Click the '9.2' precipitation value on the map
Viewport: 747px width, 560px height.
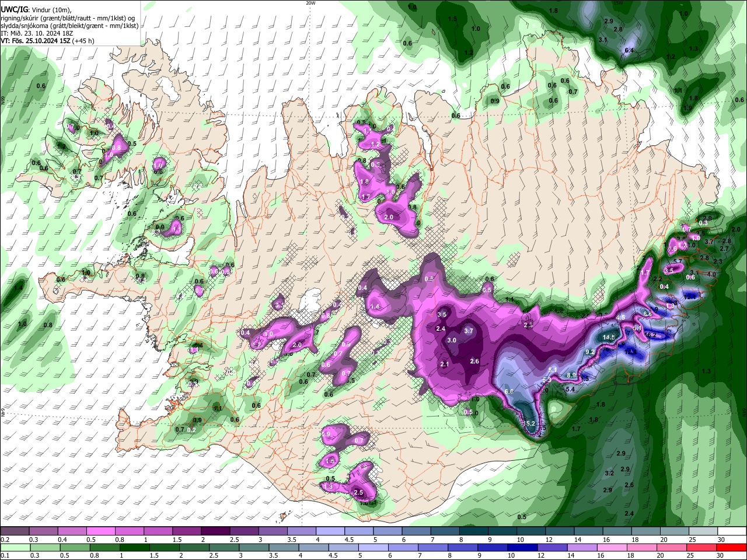589,352
